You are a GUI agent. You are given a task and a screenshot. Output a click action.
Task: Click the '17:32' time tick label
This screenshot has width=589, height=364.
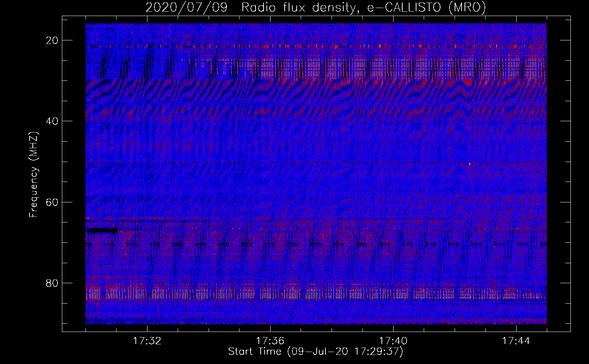147,341
